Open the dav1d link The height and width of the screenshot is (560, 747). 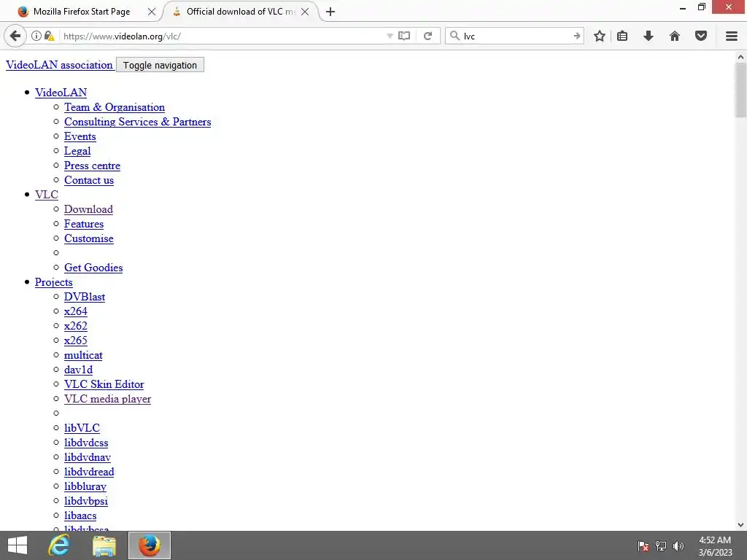[79, 370]
